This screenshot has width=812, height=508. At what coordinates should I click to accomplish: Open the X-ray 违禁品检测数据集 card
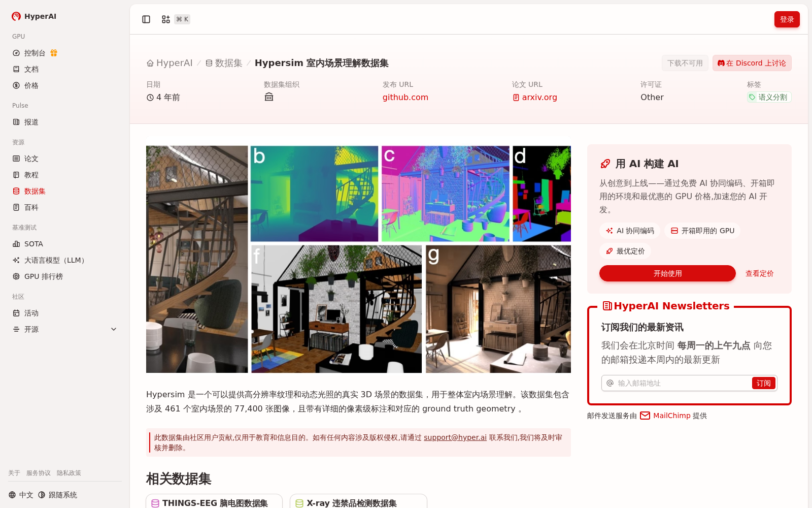[x=358, y=501]
